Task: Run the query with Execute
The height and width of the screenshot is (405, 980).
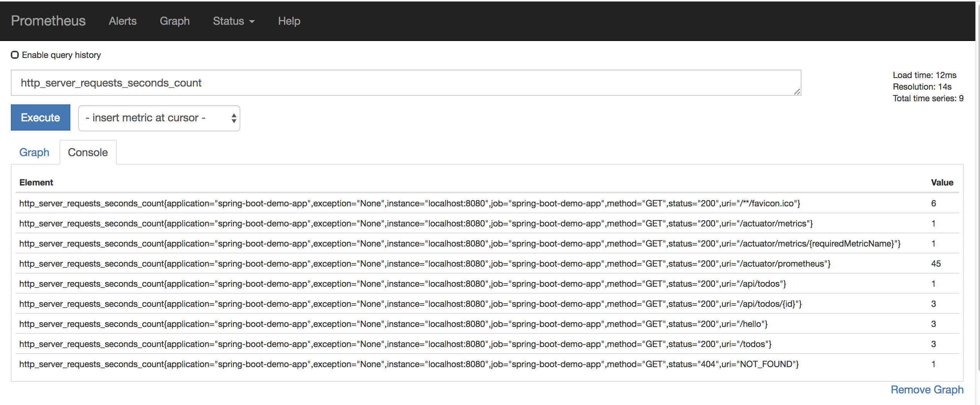Action: click(x=41, y=117)
